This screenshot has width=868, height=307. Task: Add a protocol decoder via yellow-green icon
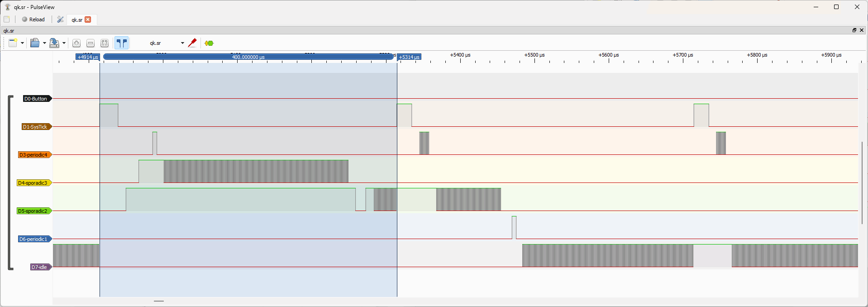point(209,43)
